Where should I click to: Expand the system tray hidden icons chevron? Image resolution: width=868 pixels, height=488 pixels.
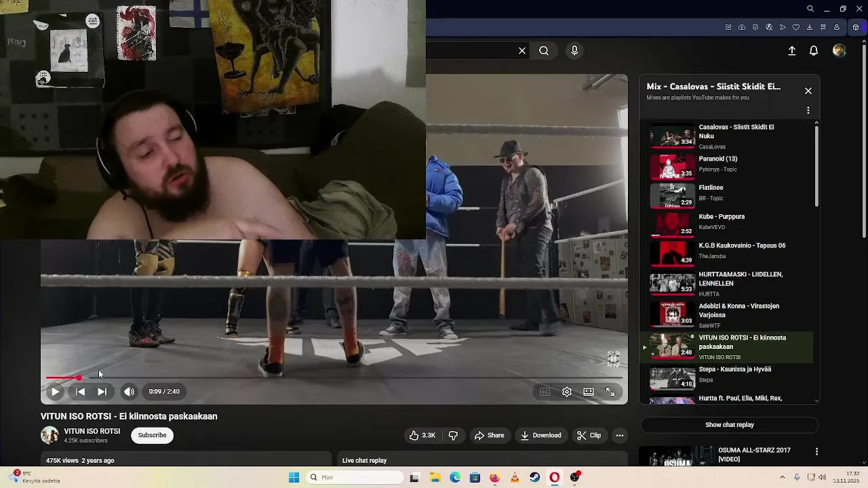point(782,477)
